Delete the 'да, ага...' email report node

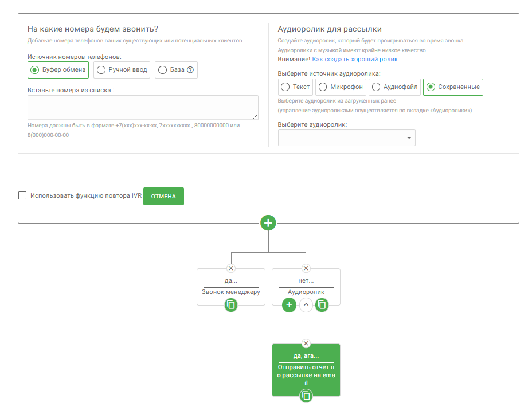306,343
